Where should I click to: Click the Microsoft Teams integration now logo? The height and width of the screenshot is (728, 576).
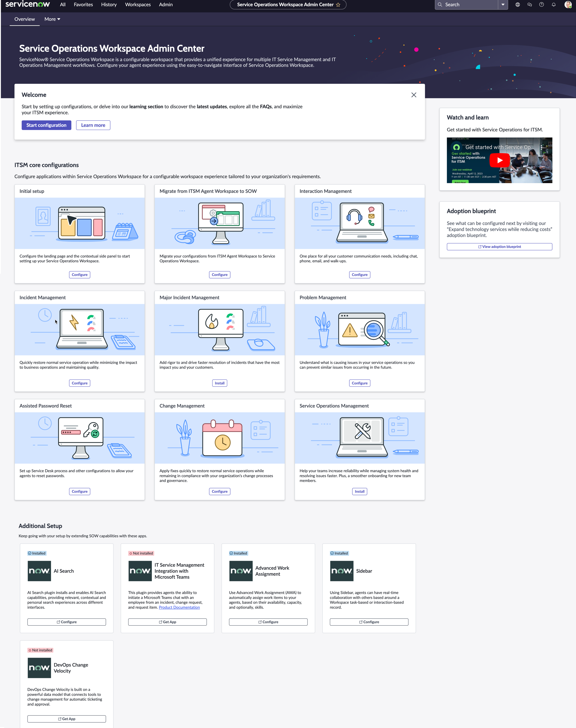click(x=140, y=571)
